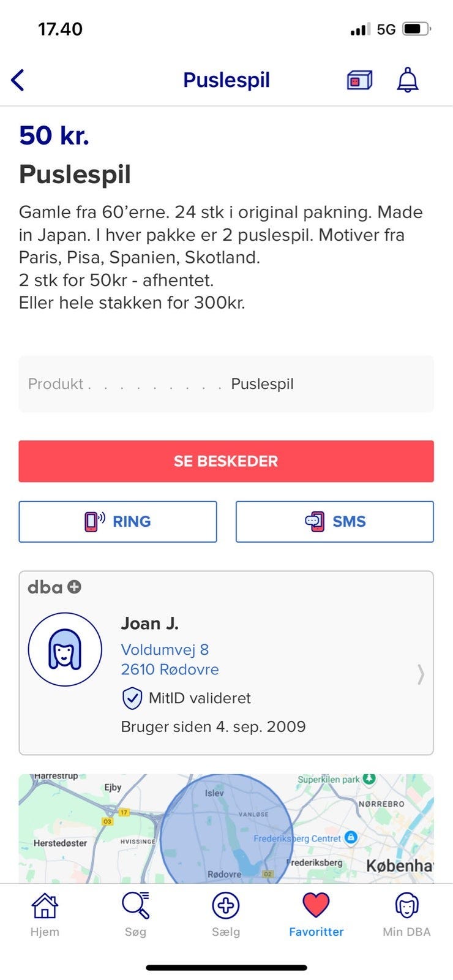The image size is (453, 980).
Task: Tap the Superkilen park map marker
Action: (x=369, y=779)
